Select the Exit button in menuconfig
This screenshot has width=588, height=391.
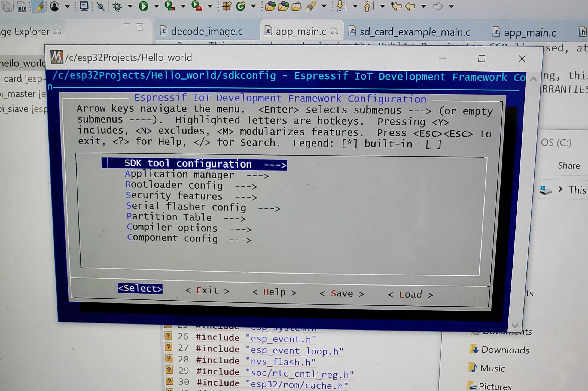[207, 290]
